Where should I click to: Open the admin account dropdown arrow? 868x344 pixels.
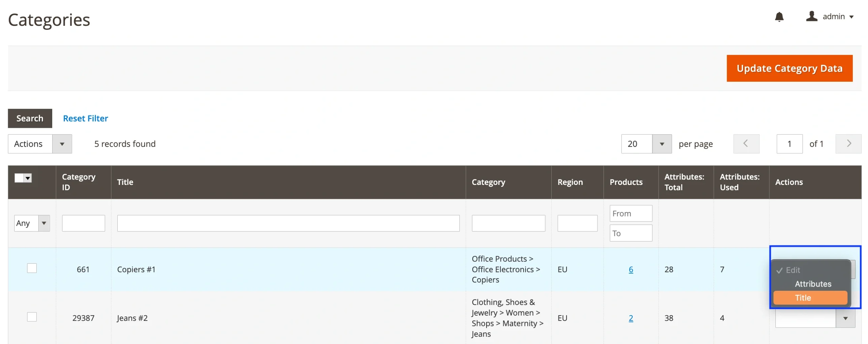[x=851, y=17]
